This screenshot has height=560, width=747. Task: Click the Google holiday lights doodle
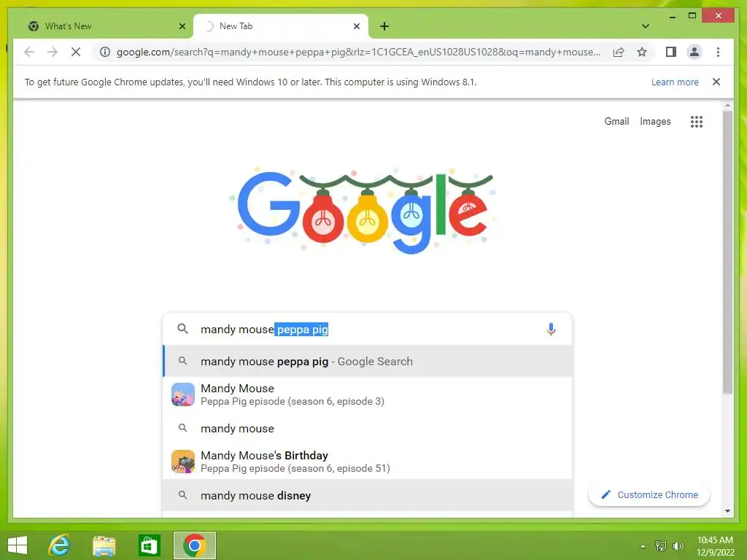tap(363, 211)
